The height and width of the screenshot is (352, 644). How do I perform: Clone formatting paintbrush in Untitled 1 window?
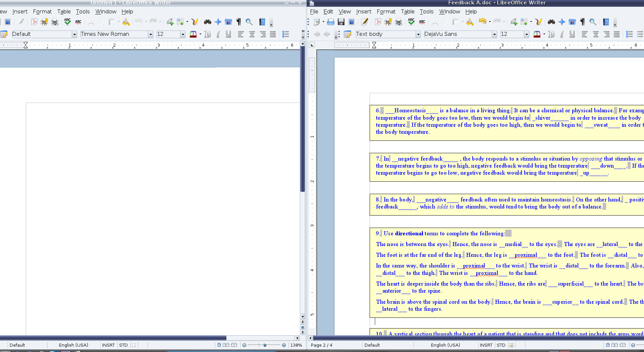tap(126, 22)
